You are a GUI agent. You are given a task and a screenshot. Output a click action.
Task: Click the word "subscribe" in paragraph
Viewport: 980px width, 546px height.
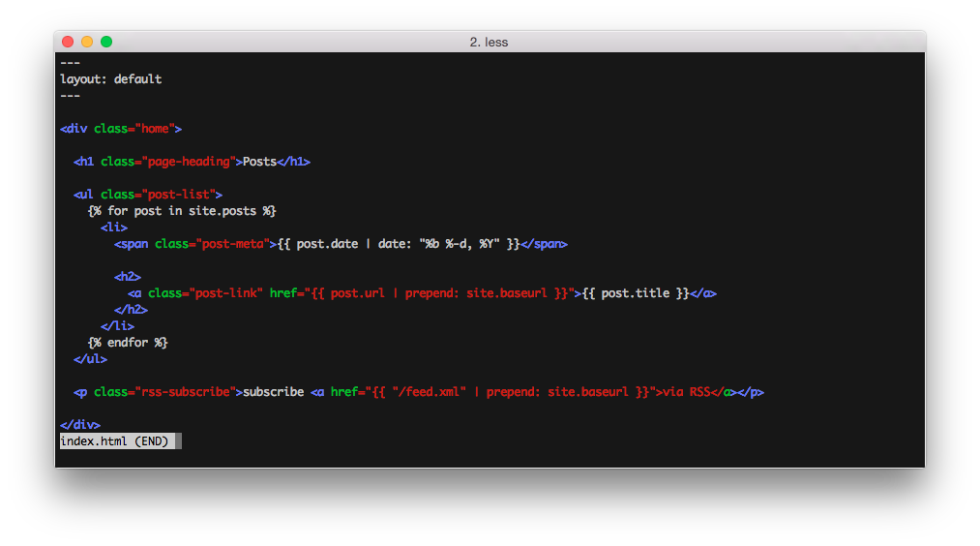273,392
